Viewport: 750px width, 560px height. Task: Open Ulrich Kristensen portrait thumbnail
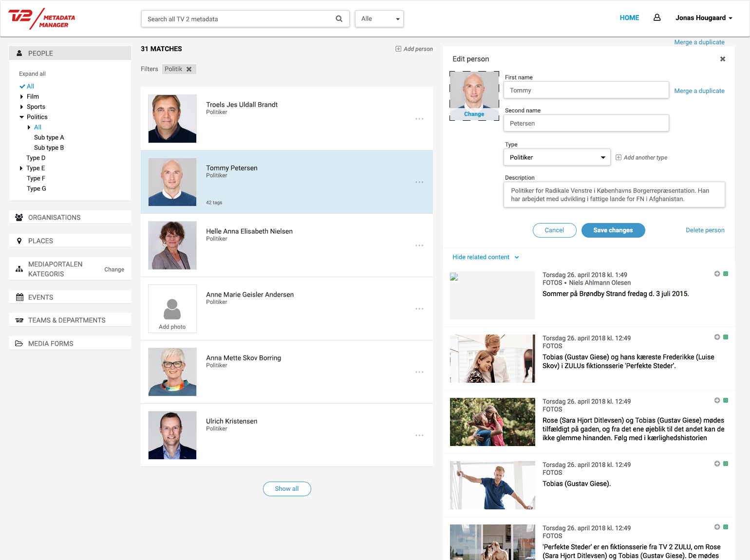(172, 435)
